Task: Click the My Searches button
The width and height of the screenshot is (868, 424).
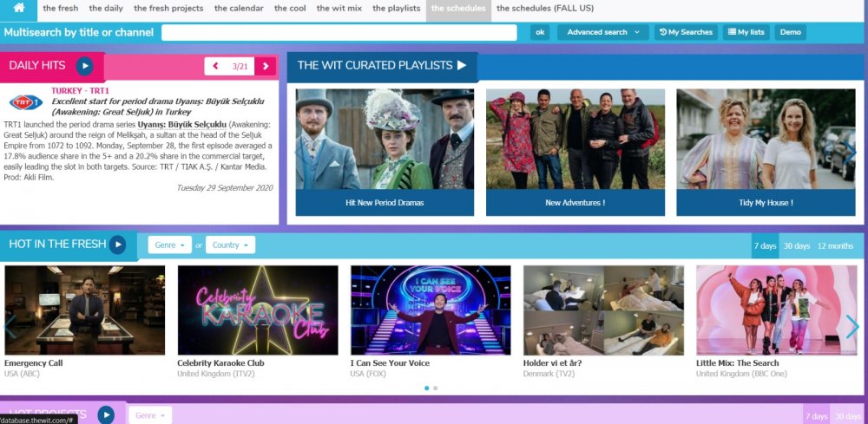Action: pos(685,32)
